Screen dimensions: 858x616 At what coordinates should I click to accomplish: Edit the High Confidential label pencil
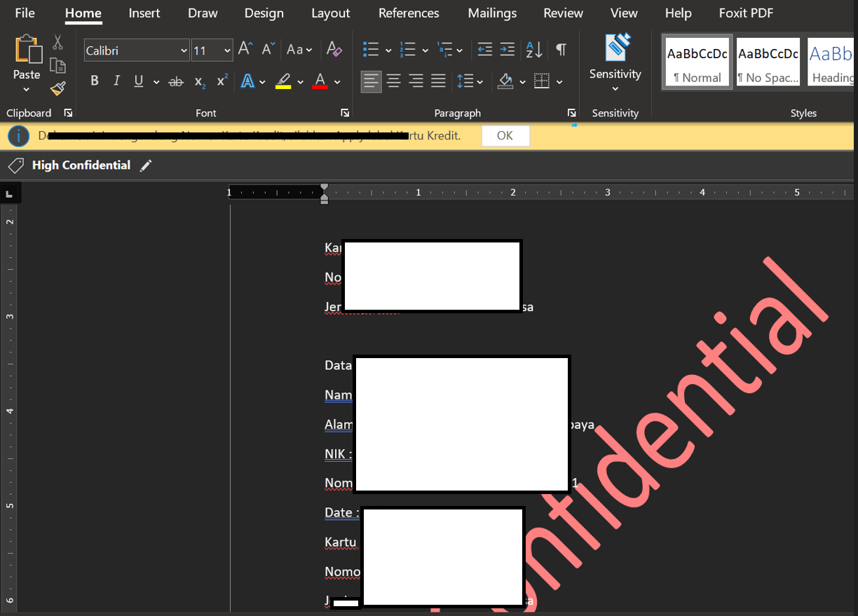point(146,165)
